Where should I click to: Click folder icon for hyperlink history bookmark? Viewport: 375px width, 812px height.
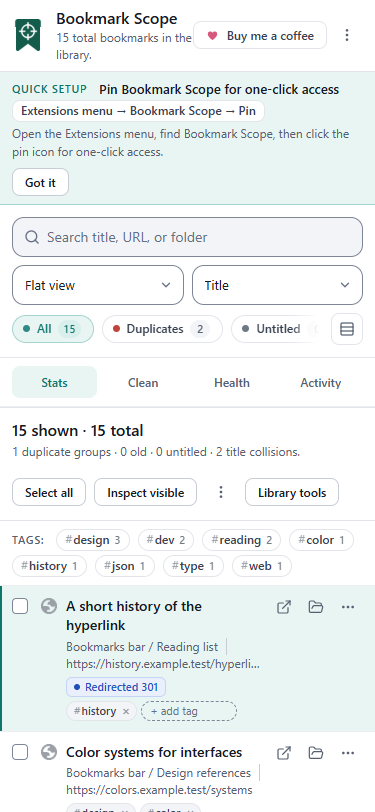(316, 607)
